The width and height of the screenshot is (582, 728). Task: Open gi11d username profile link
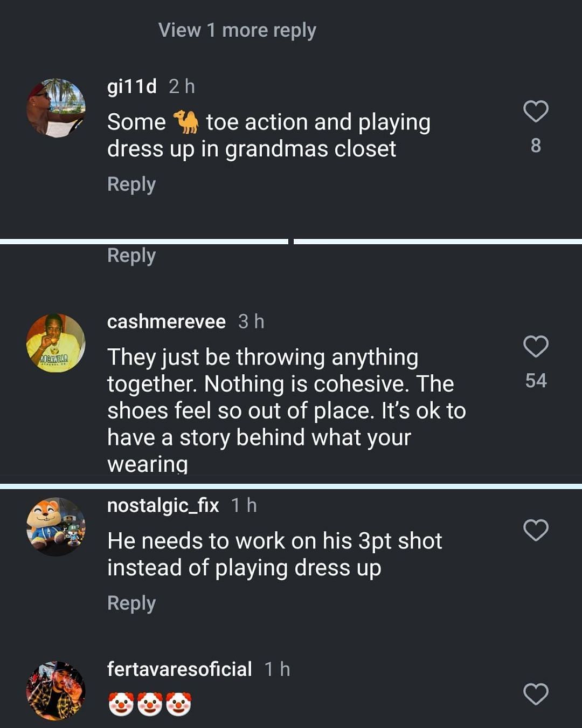132,86
